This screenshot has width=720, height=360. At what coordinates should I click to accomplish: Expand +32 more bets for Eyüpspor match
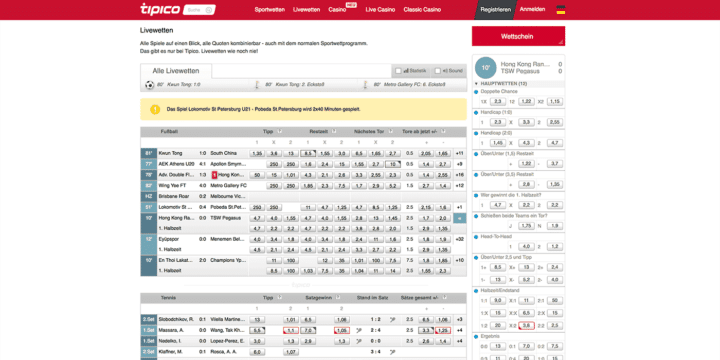coord(459,239)
